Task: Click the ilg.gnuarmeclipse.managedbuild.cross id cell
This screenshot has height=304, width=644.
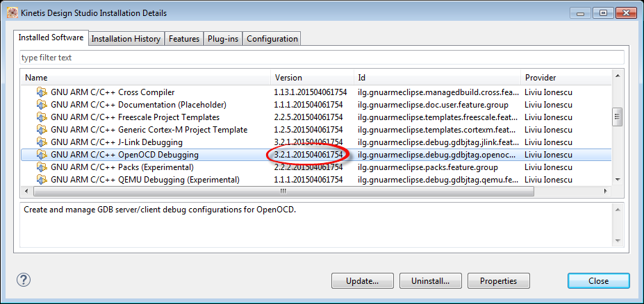Action: coord(438,92)
